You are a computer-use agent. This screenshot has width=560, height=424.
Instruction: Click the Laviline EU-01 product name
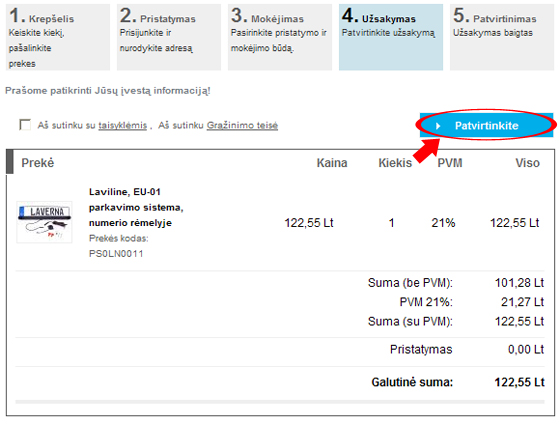(136, 207)
